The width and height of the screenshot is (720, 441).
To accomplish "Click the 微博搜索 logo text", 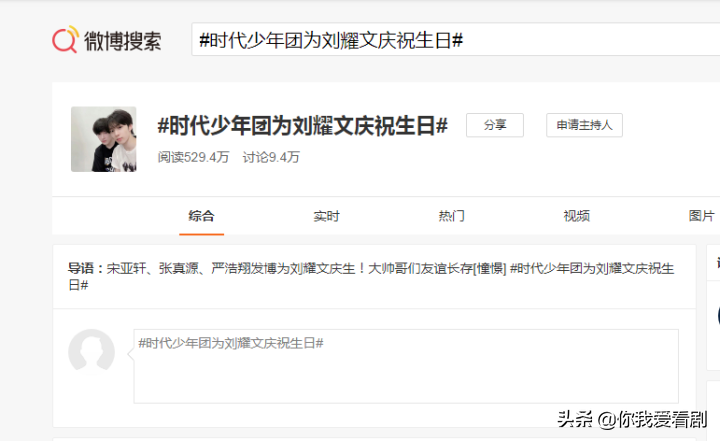I will click(123, 41).
